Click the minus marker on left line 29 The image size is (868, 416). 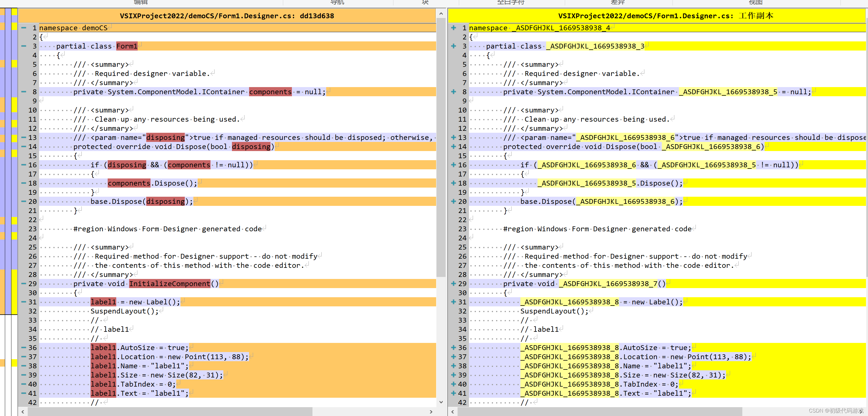pos(24,284)
